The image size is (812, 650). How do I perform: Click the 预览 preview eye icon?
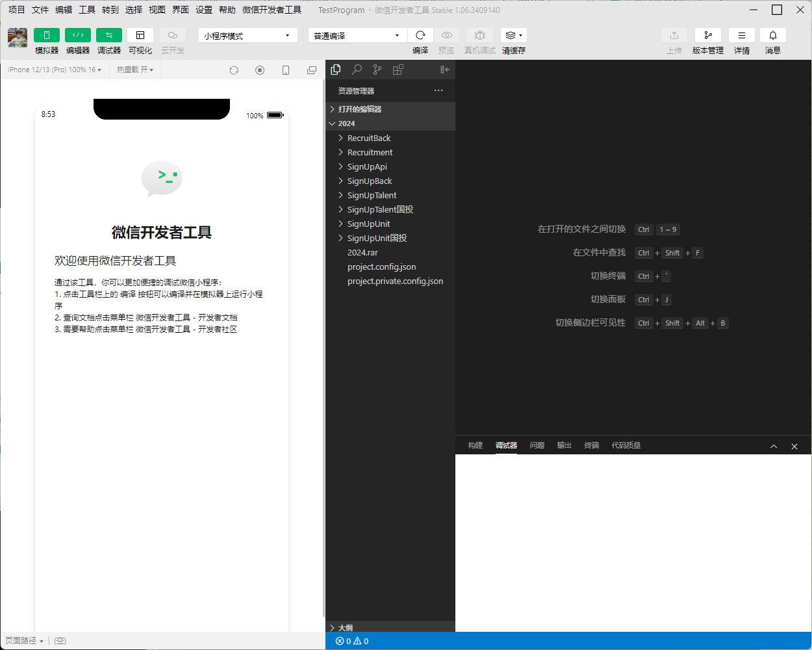446,35
